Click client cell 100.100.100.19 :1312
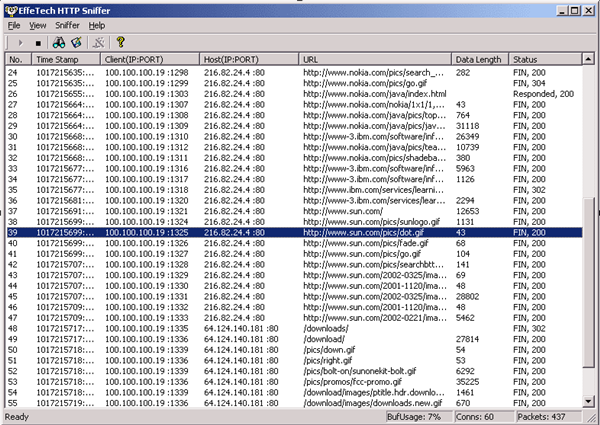 147,147
